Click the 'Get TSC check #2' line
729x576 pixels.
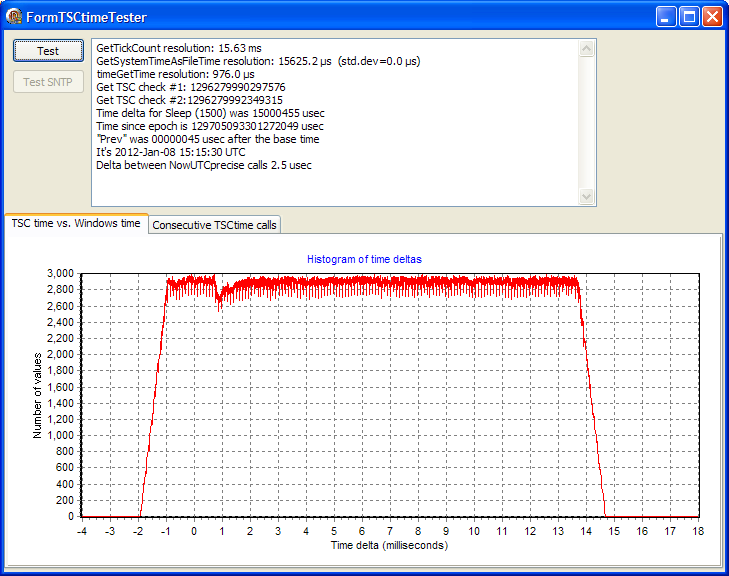coord(189,100)
